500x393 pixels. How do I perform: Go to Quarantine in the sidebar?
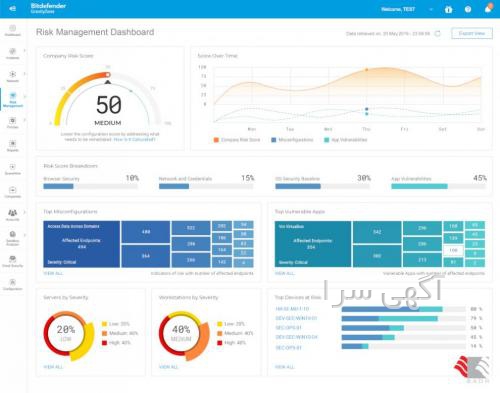point(13,169)
